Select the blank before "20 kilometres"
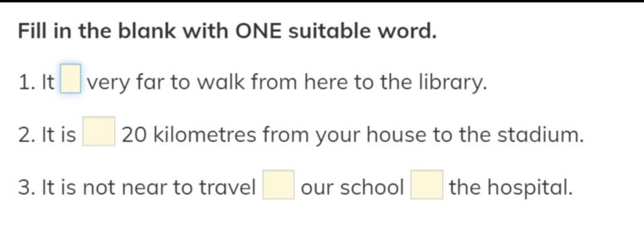The width and height of the screenshot is (644, 233). point(99,131)
